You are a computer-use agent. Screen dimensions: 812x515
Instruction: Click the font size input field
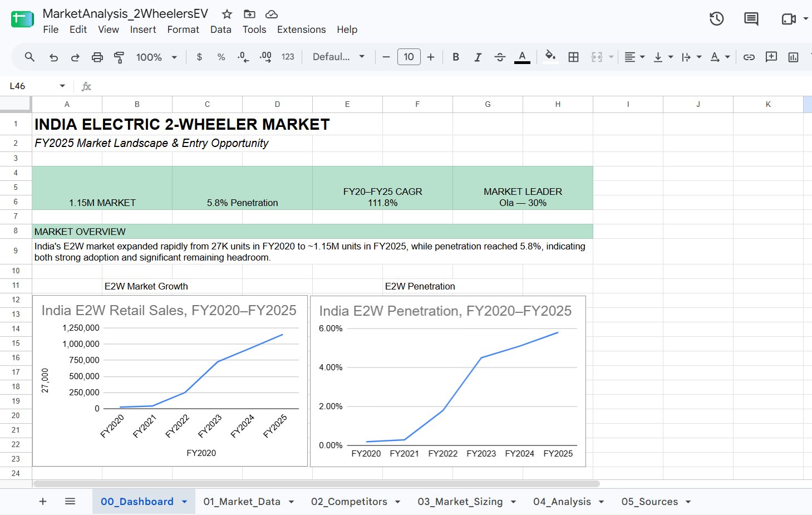[x=409, y=57]
